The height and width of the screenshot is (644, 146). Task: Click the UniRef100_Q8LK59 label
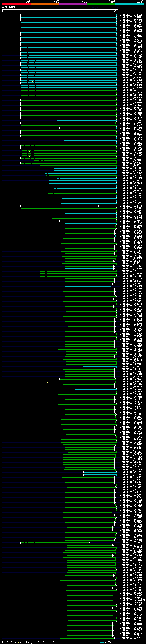pyautogui.click(x=131, y=123)
